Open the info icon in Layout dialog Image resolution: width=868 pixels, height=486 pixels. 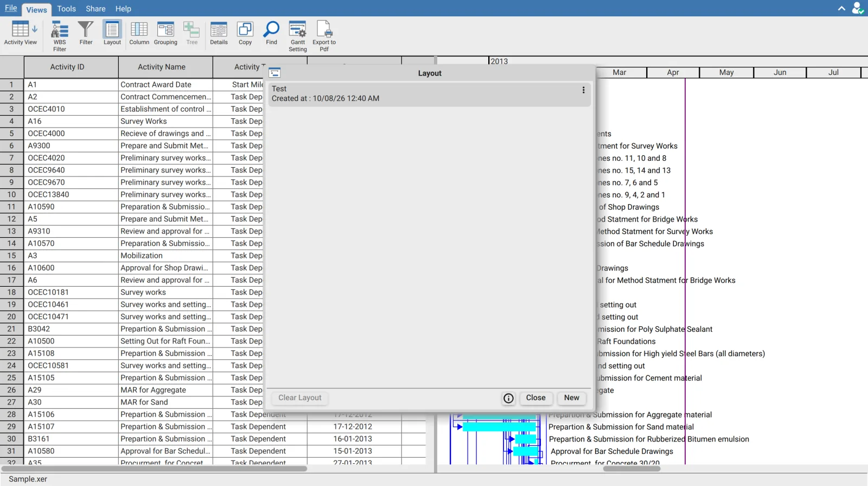coord(508,398)
